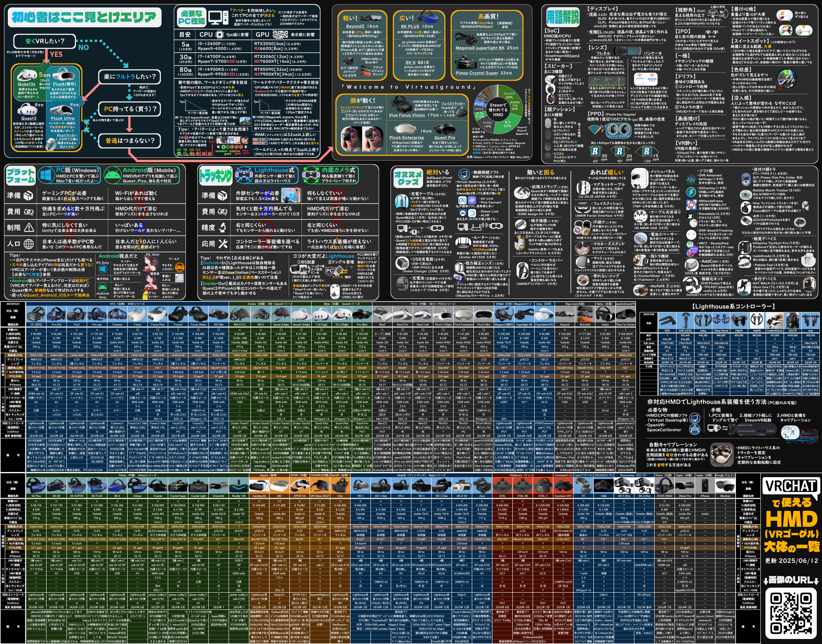Image resolution: width=822 pixels, height=644 pixels.
Task: Click the CPU chip icon in the 目安 header
Action: [x=220, y=35]
